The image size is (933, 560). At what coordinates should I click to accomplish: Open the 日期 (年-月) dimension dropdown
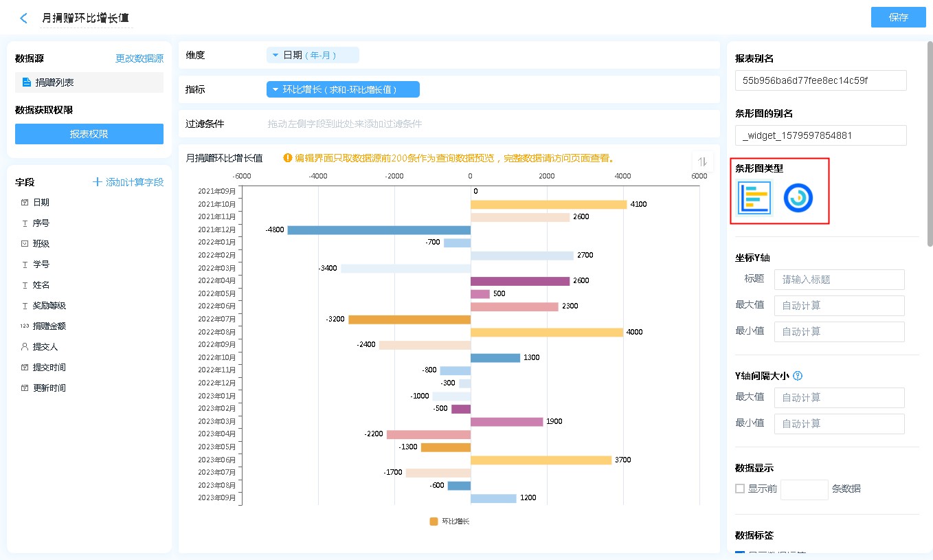[x=313, y=55]
